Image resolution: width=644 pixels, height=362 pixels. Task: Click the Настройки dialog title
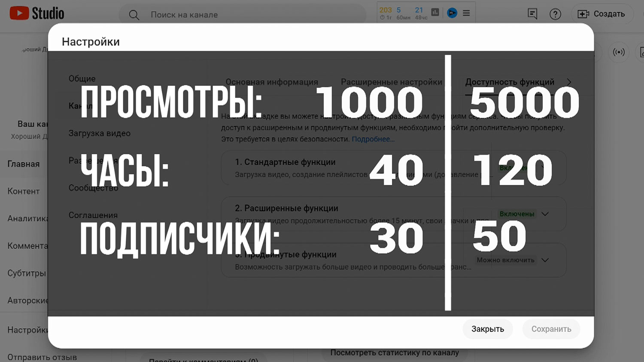(91, 42)
